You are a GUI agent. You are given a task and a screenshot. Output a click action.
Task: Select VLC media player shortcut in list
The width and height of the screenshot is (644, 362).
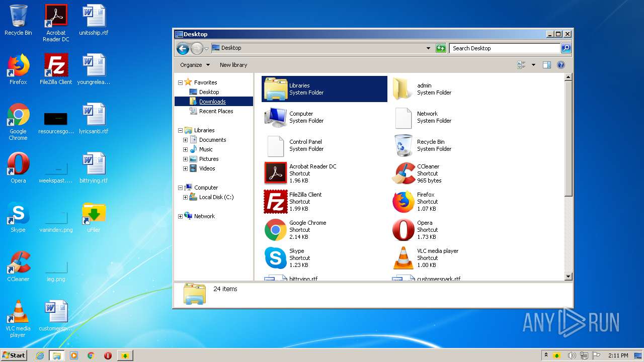click(x=426, y=258)
